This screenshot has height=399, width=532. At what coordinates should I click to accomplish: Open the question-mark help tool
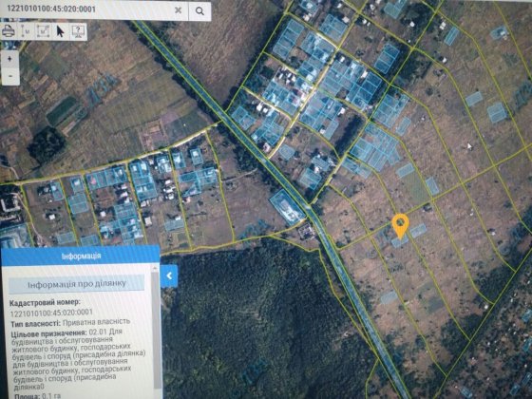tap(78, 31)
